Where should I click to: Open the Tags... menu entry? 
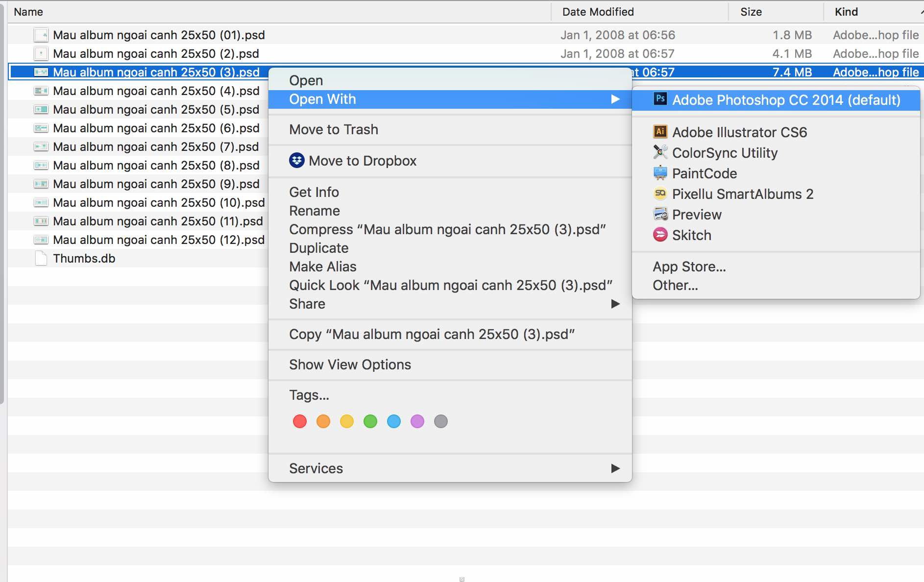click(450, 395)
